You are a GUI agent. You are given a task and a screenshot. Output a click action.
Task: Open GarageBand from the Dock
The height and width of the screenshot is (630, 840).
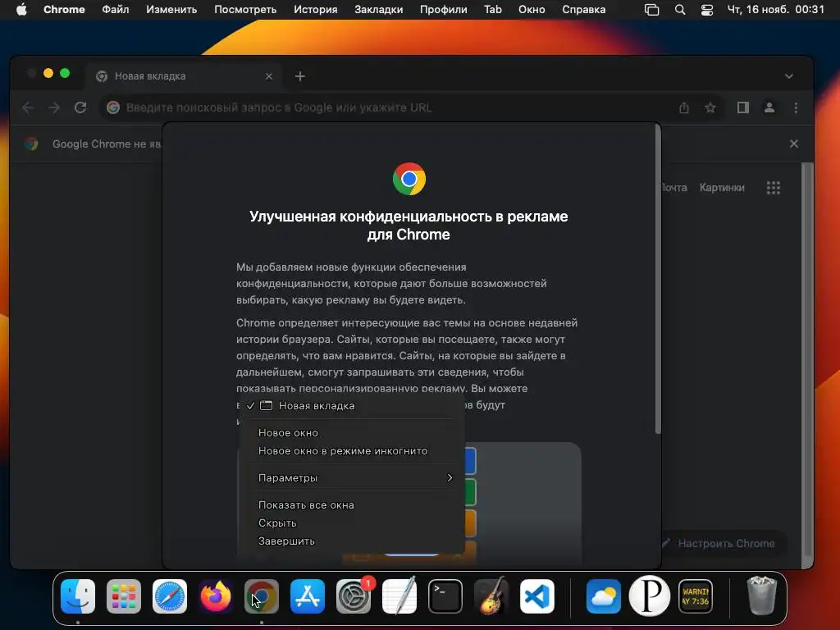coord(491,596)
